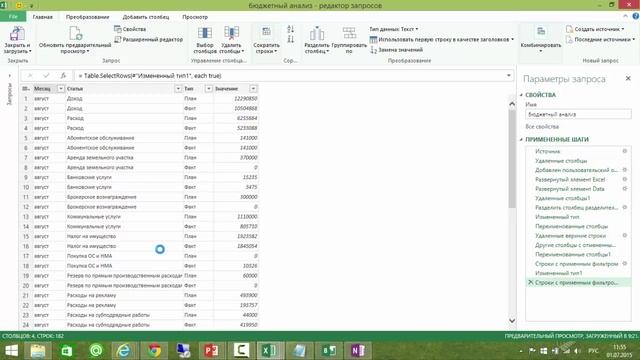Click the Choose Columns icon
The height and width of the screenshot is (360, 640).
tap(204, 33)
